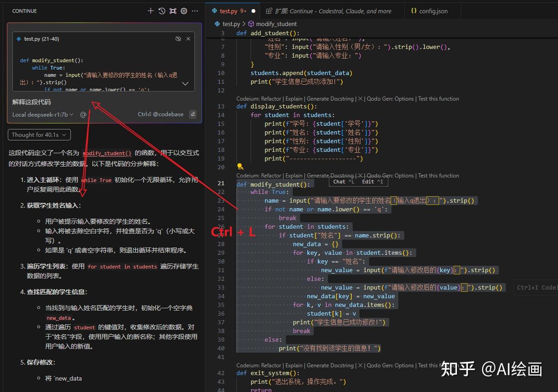Viewport: 558px width, 392px height.
Task: Open more options via Continue panel ellipsis
Action: point(195,11)
